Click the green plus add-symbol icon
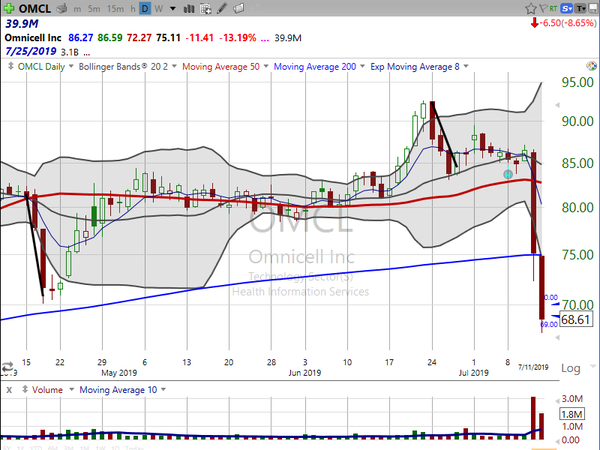 click(x=8, y=8)
